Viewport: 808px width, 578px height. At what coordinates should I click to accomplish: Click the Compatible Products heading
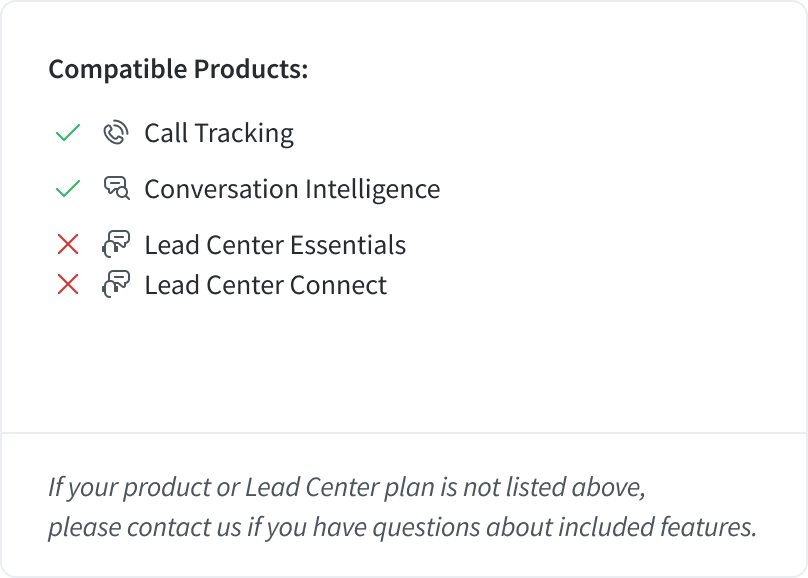(178, 69)
